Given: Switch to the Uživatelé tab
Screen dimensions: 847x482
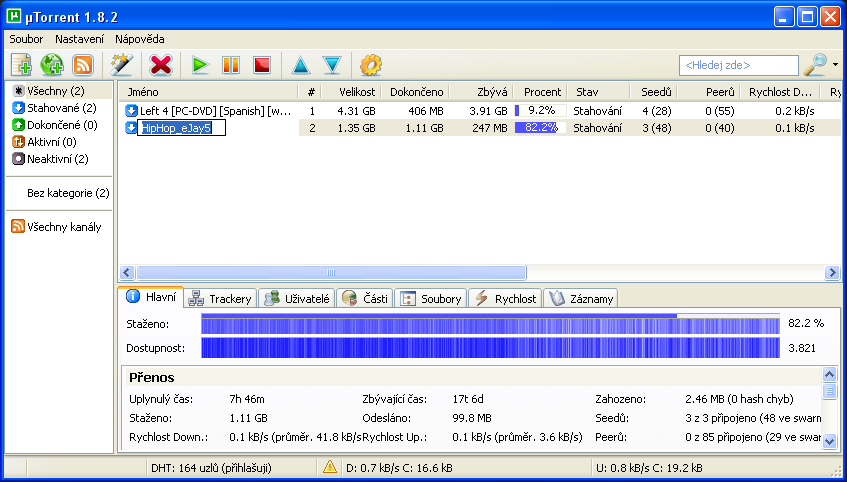Looking at the screenshot, I should click(297, 298).
